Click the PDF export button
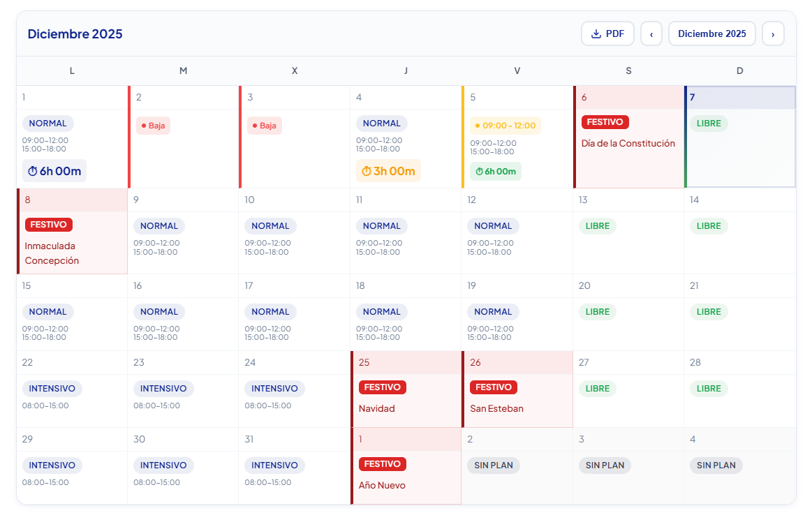The height and width of the screenshot is (529, 812). tap(607, 33)
